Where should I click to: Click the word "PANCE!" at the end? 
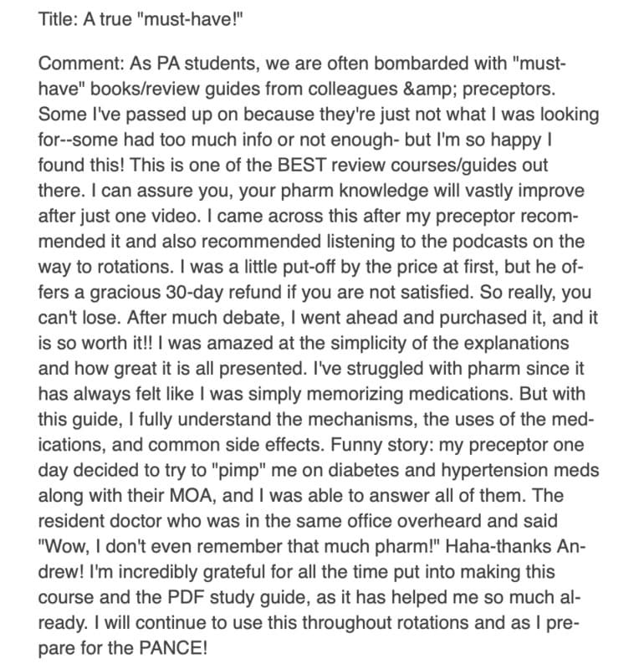click(x=173, y=648)
